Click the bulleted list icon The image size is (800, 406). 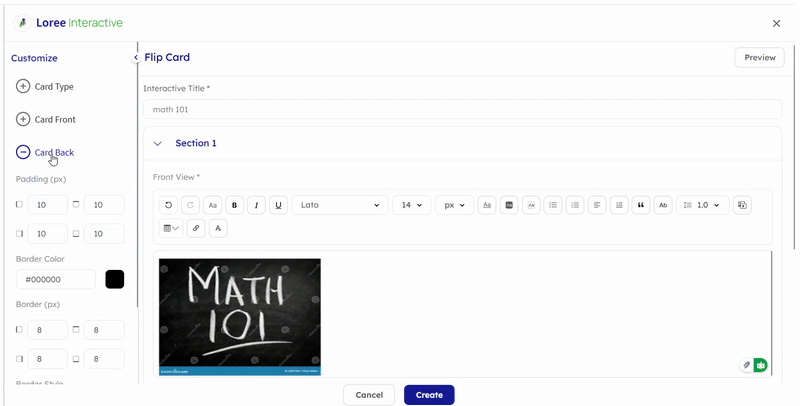coord(553,205)
